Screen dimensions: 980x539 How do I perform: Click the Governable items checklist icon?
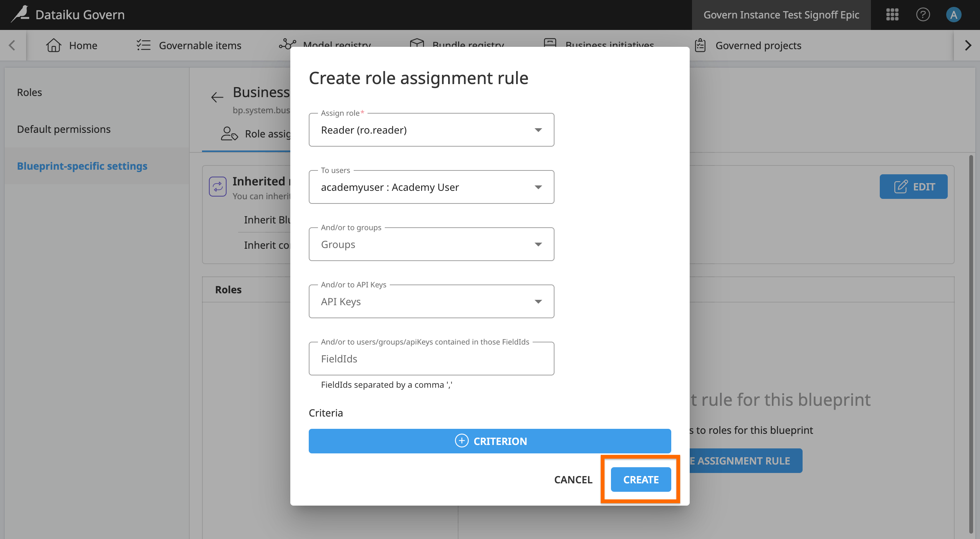coord(143,45)
